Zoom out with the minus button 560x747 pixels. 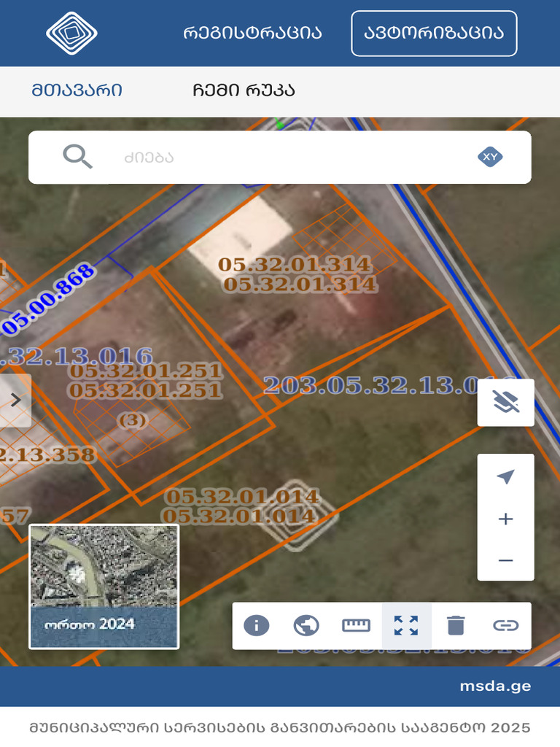point(506,560)
